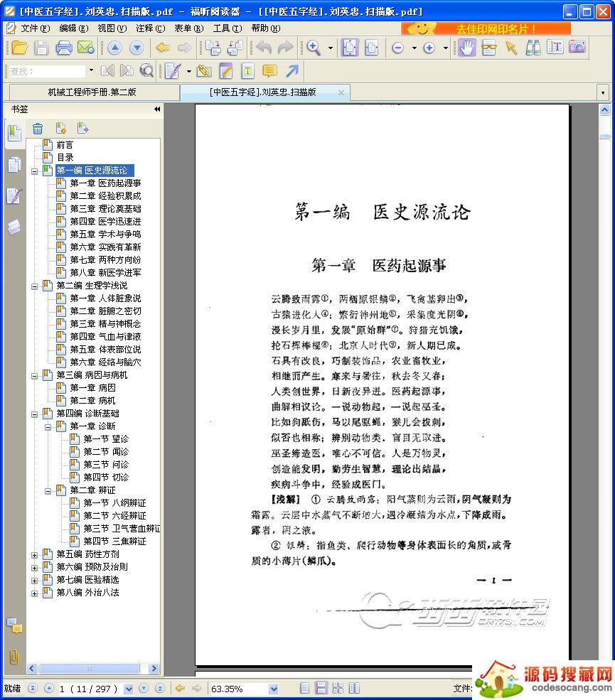Screen dimensions: 615x700
Task: Click the Bookmarks panel icon in sidebar
Action: click(14, 134)
